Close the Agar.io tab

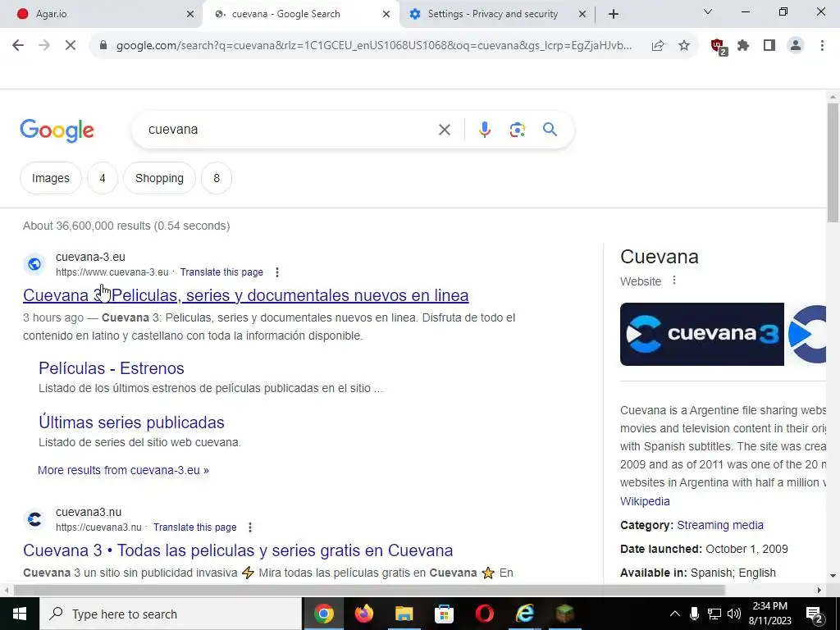[x=189, y=14]
